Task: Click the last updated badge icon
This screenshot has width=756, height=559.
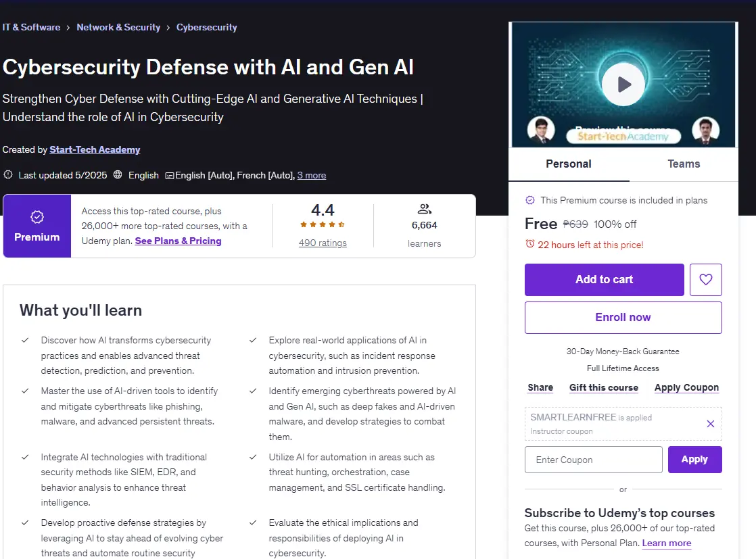Action: pyautogui.click(x=8, y=174)
